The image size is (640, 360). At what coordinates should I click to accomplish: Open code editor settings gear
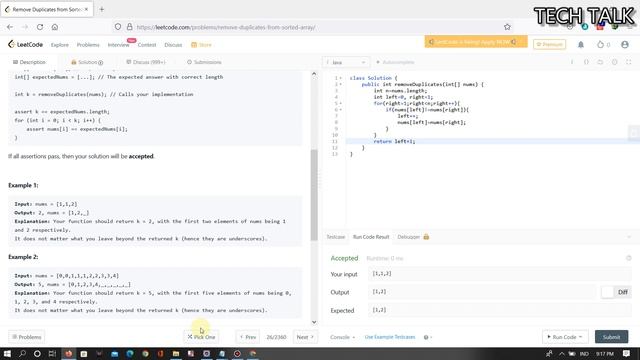pos(614,62)
